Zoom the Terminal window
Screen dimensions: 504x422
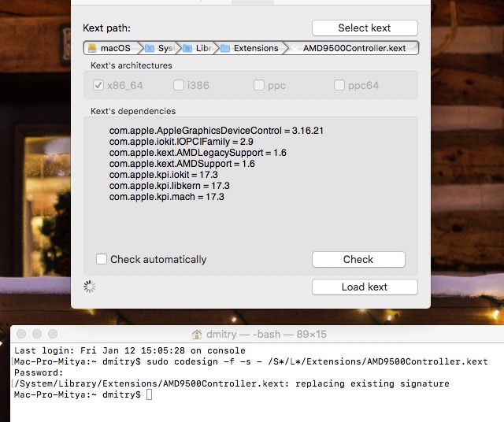tap(53, 334)
